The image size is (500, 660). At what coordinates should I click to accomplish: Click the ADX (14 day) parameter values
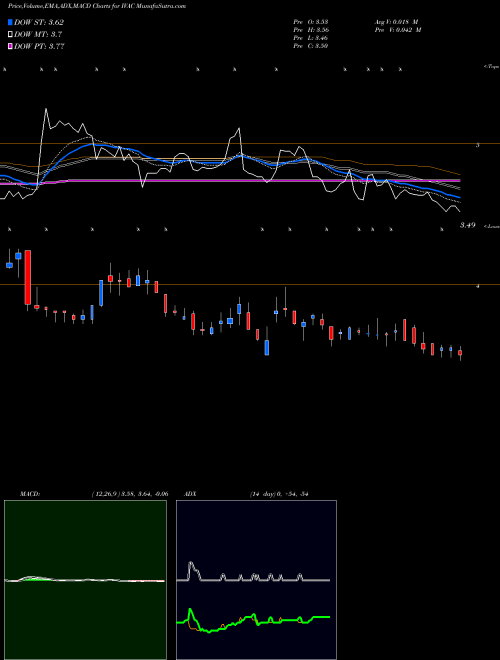279,494
